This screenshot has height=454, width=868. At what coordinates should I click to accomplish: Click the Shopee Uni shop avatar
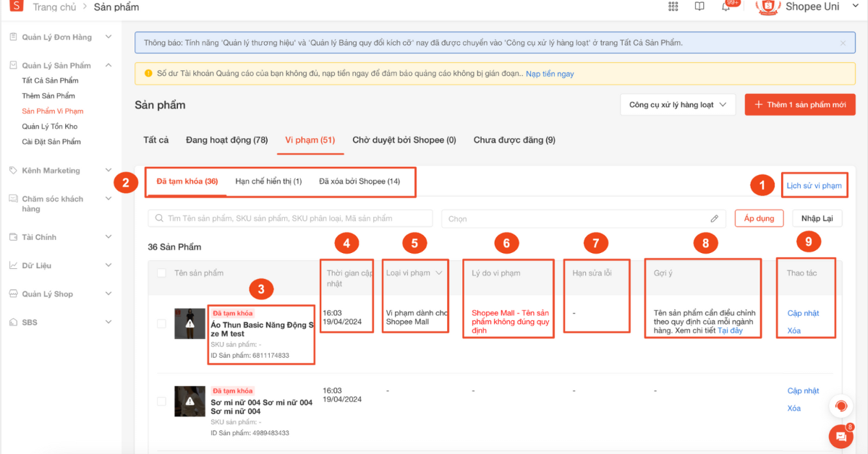[768, 7]
